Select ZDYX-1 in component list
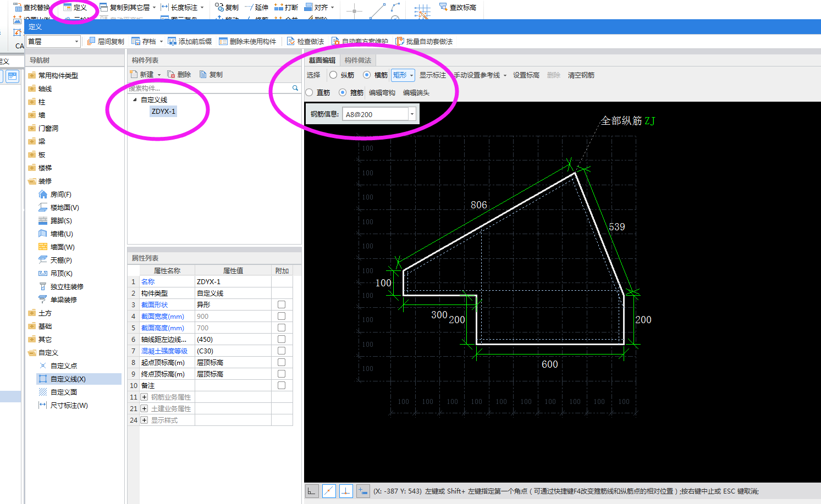The width and height of the screenshot is (821, 504). click(163, 111)
